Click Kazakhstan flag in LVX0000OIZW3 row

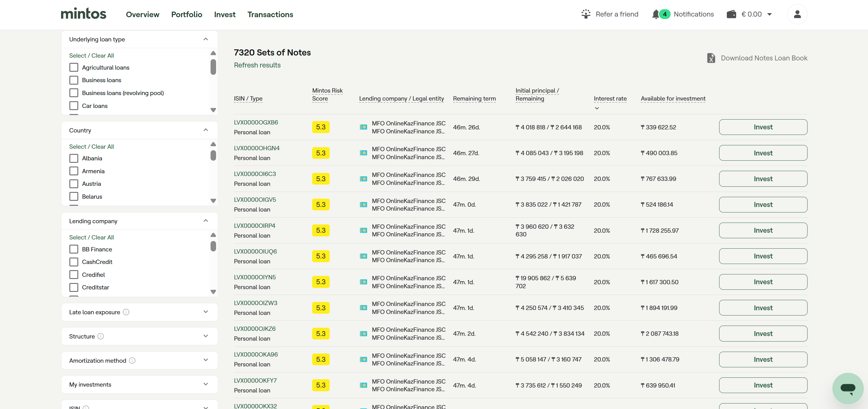pos(363,308)
